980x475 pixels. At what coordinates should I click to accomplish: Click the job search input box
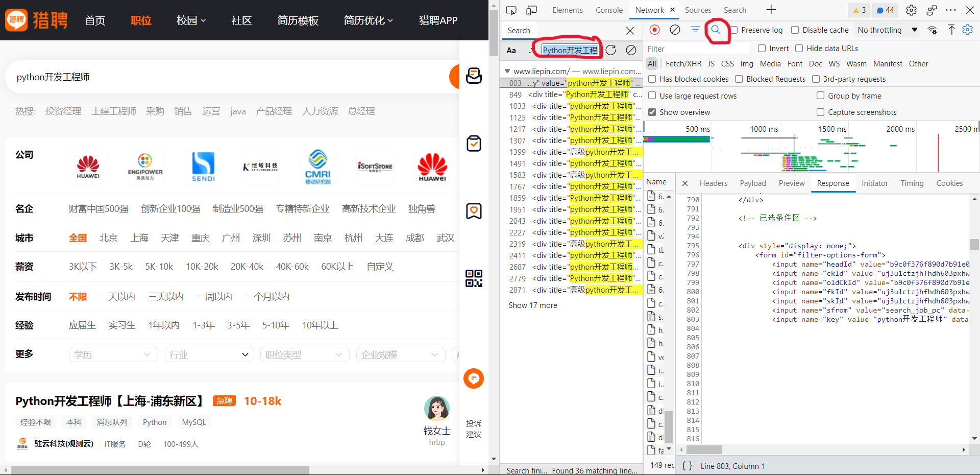coord(230,77)
